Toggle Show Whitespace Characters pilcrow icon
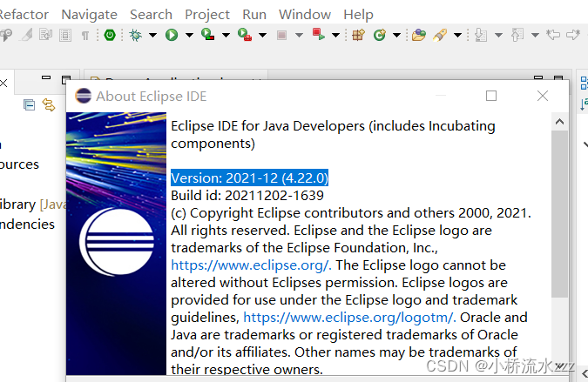The height and width of the screenshot is (382, 588). pos(85,36)
